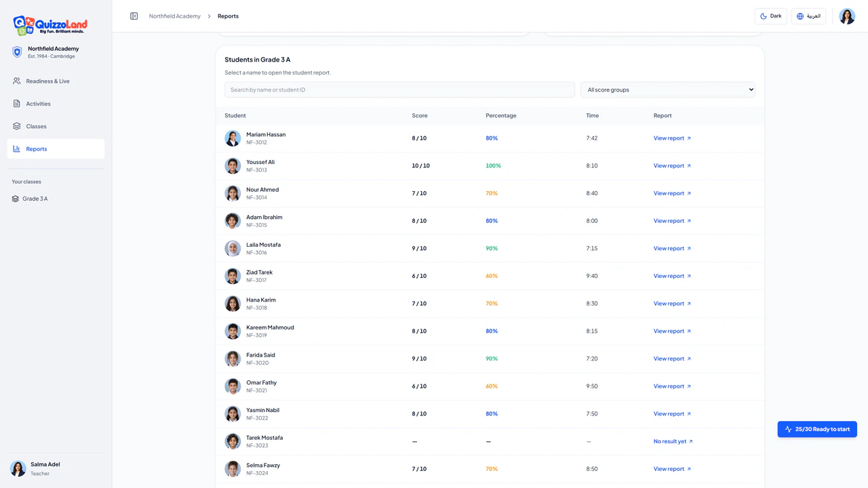Screen dimensions: 868x488
Task: Open the user avatar in top bar
Action: [847, 16]
